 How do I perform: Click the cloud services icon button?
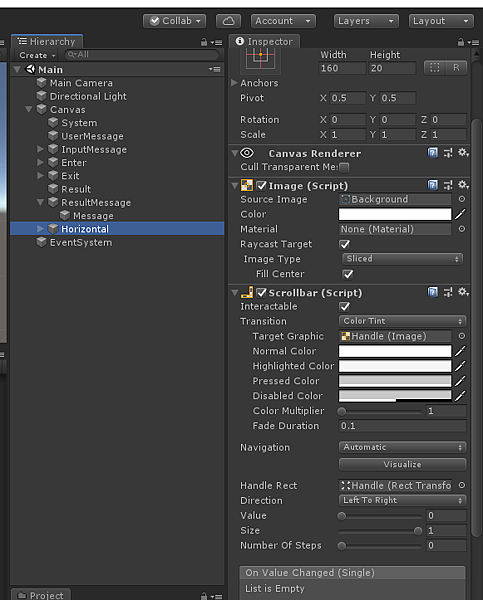click(228, 21)
